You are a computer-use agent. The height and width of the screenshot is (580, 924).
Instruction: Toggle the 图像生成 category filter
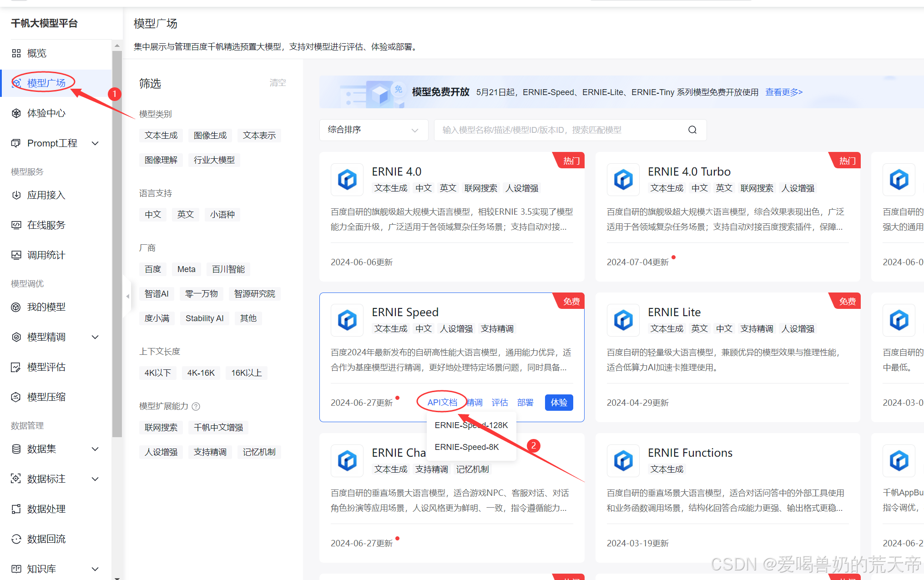click(x=210, y=136)
